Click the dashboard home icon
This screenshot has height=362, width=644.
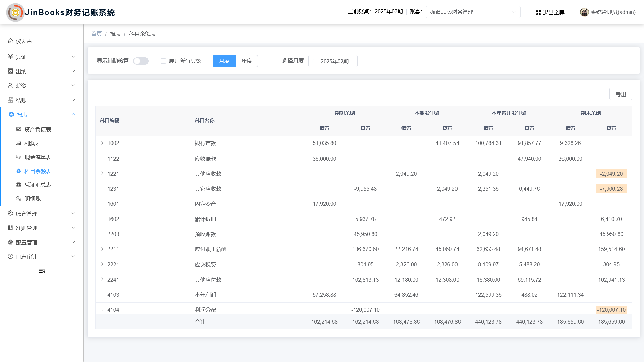pyautogui.click(x=10, y=41)
